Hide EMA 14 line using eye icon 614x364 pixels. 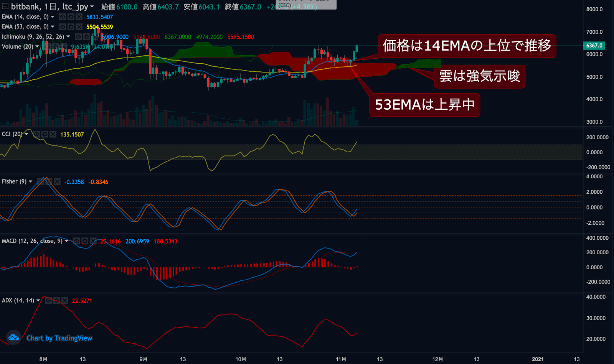click(x=63, y=17)
